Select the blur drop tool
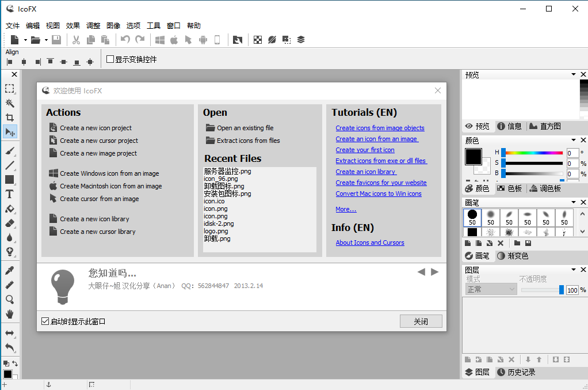588x390 pixels. pyautogui.click(x=10, y=237)
